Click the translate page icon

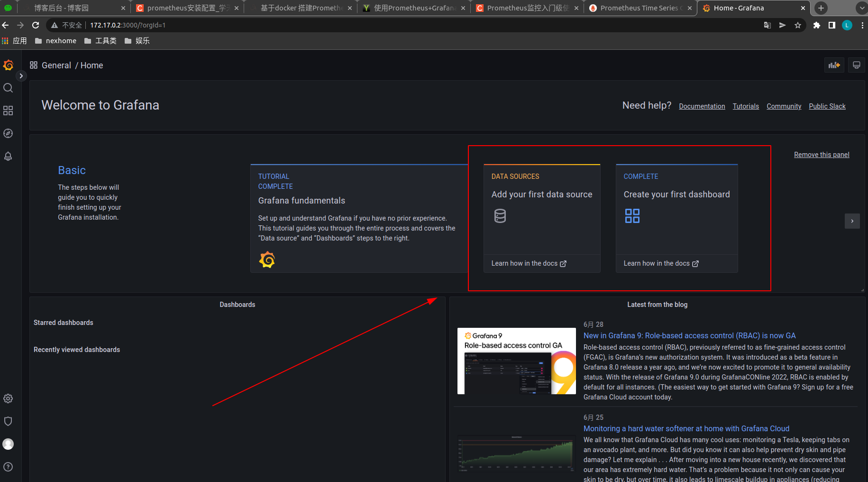point(767,25)
